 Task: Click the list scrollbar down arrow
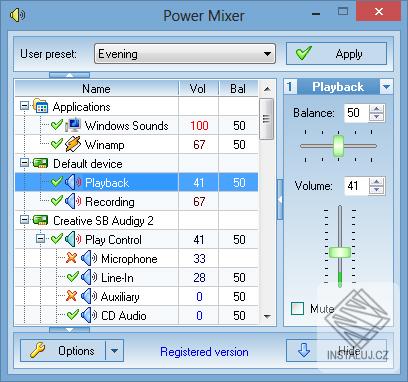267,316
